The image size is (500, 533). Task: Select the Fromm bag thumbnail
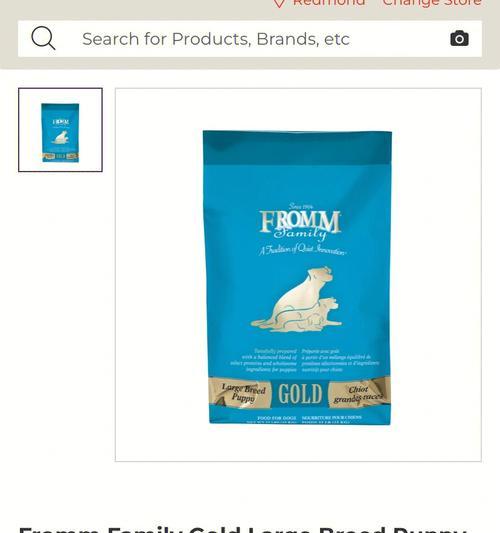click(x=61, y=130)
